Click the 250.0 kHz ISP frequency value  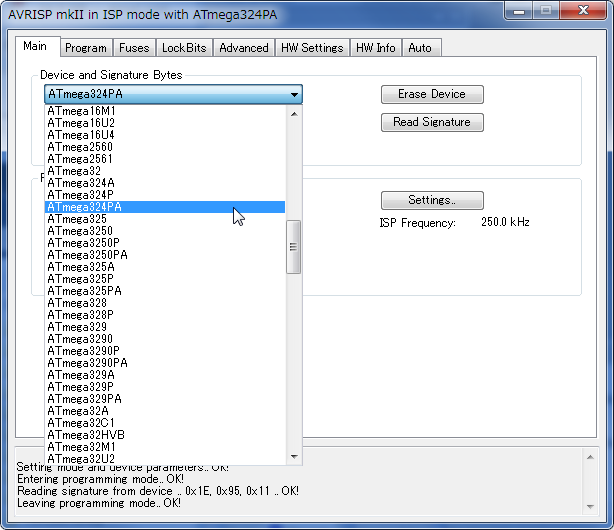point(505,222)
